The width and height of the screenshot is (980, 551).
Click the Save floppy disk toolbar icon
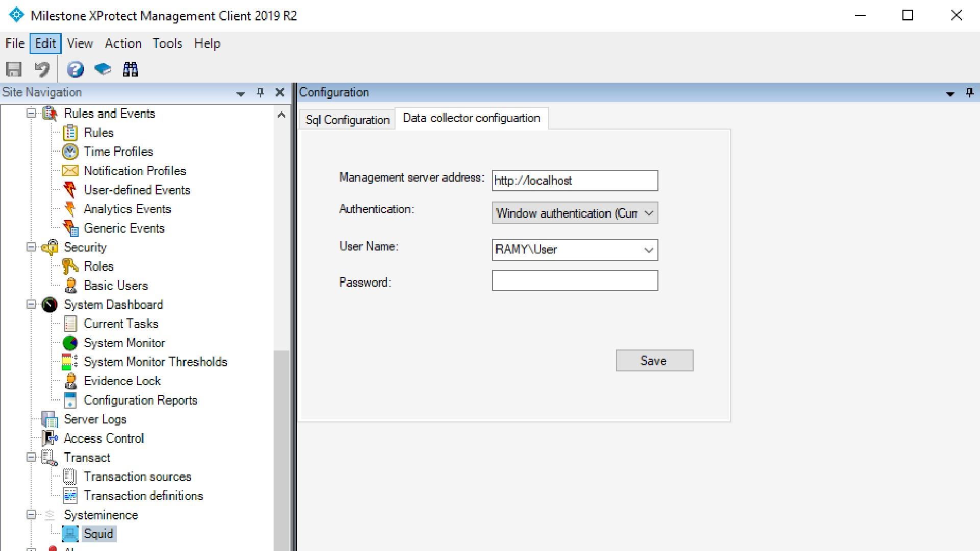(14, 69)
